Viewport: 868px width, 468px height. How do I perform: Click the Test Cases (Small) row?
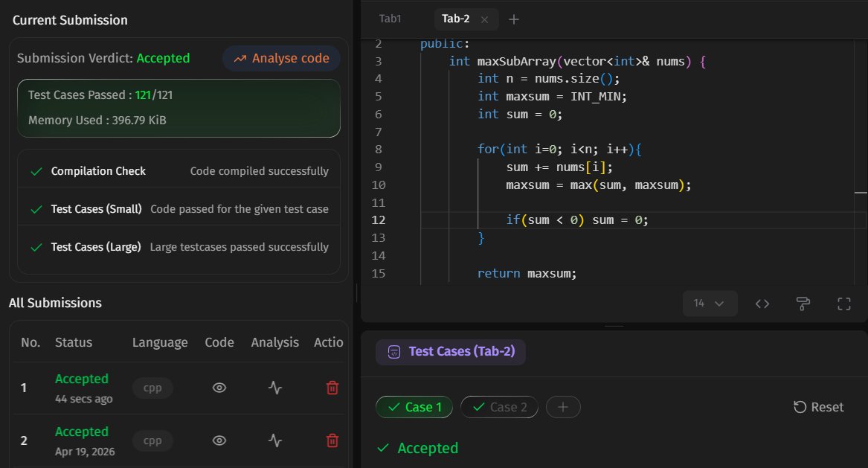point(179,209)
